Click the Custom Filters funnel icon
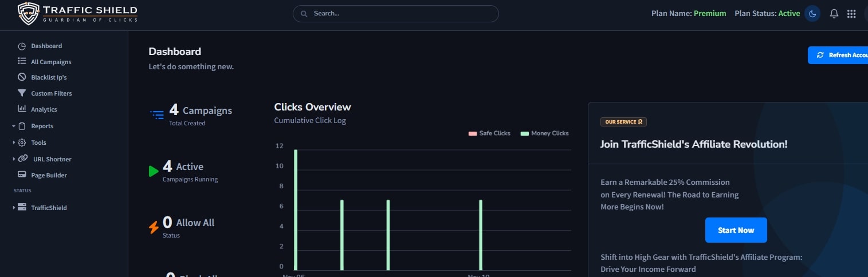Screen dimensions: 868x277 [22, 93]
